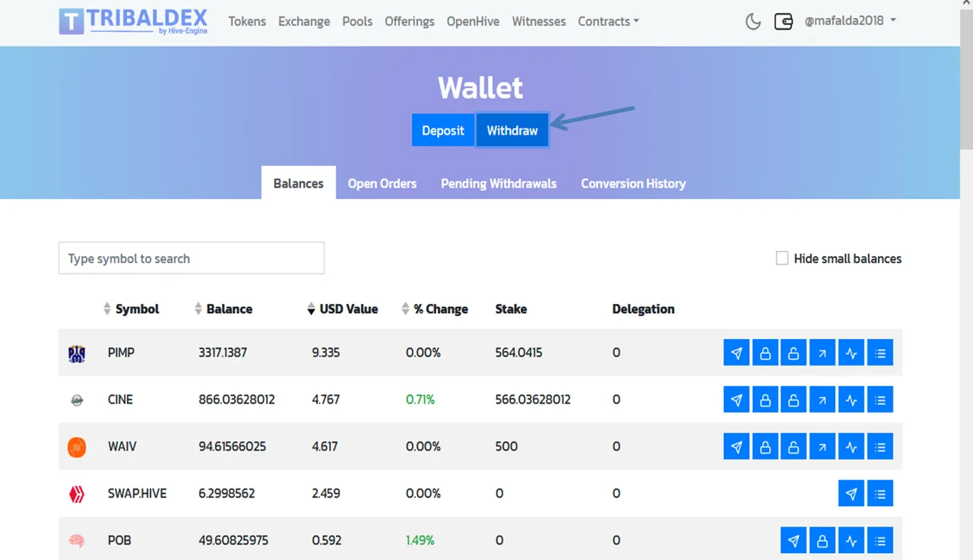Image resolution: width=973 pixels, height=560 pixels.
Task: Send POB tokens with paper plane icon
Action: [x=794, y=541]
